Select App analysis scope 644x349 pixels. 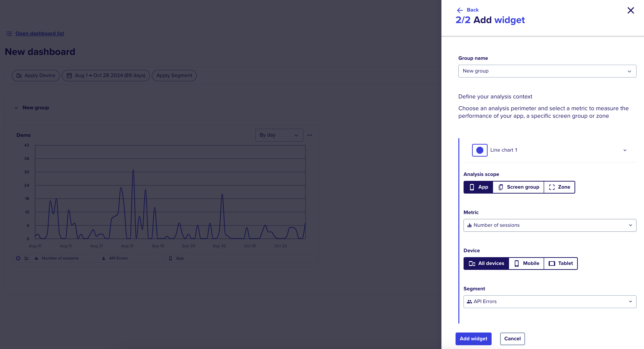tap(478, 187)
